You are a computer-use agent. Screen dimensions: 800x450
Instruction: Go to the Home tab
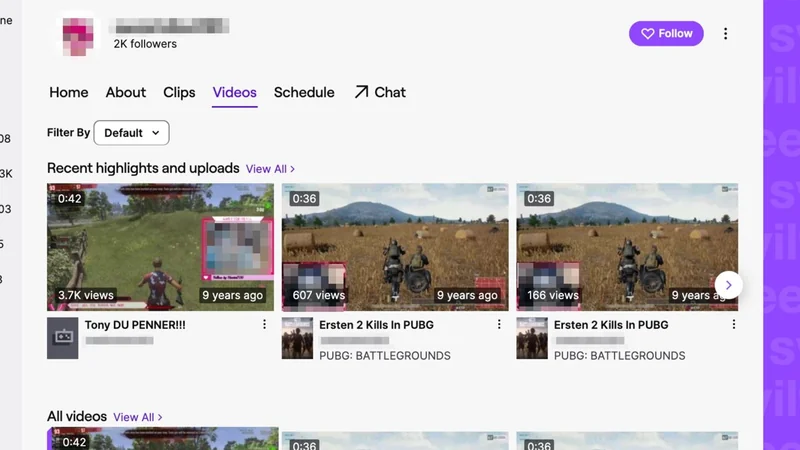point(68,92)
